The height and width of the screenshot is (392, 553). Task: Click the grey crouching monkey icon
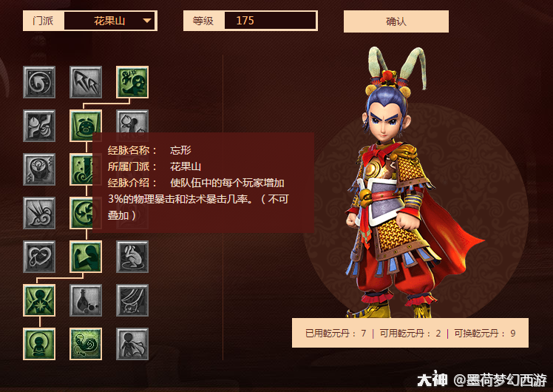pos(132,257)
